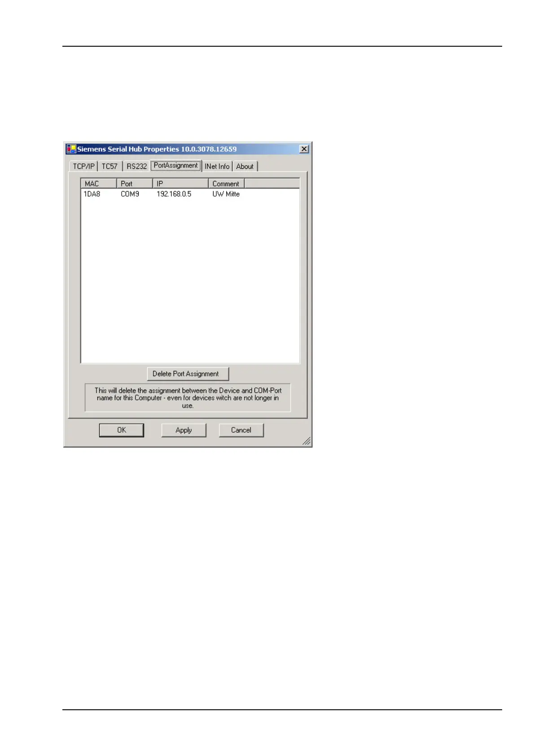Cancel the properties dialog
The image size is (534, 756).
(x=241, y=430)
